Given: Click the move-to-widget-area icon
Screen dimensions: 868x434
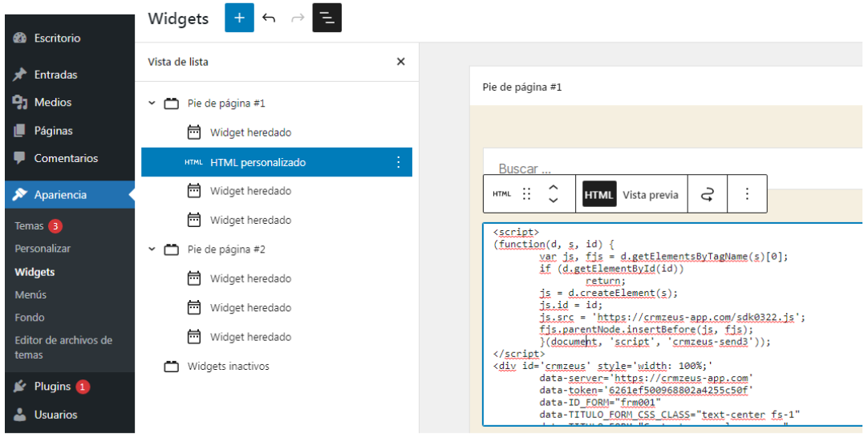Looking at the screenshot, I should pyautogui.click(x=708, y=194).
